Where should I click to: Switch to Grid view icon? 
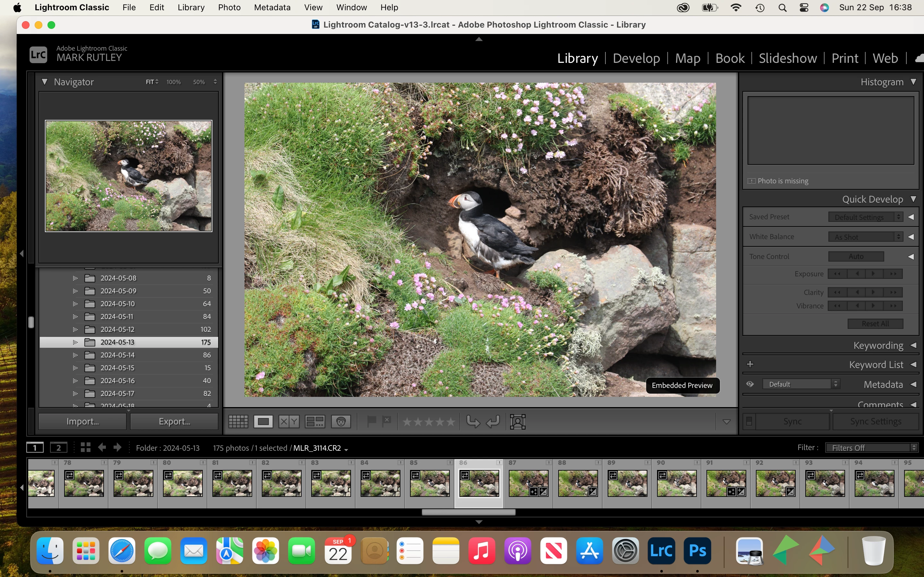point(238,421)
